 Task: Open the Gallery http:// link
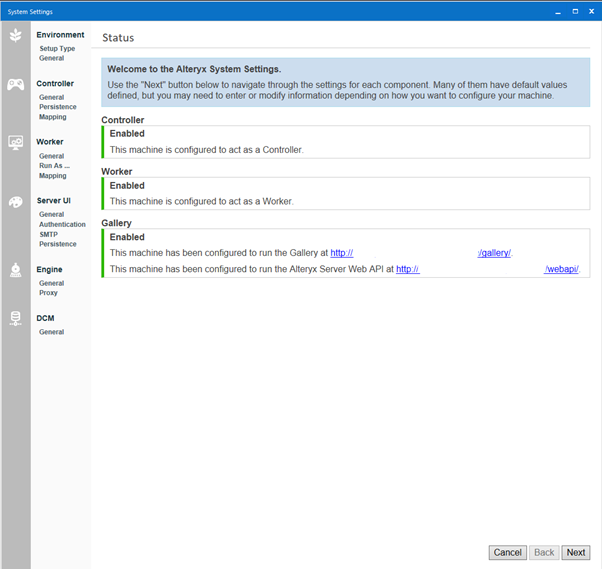point(342,253)
